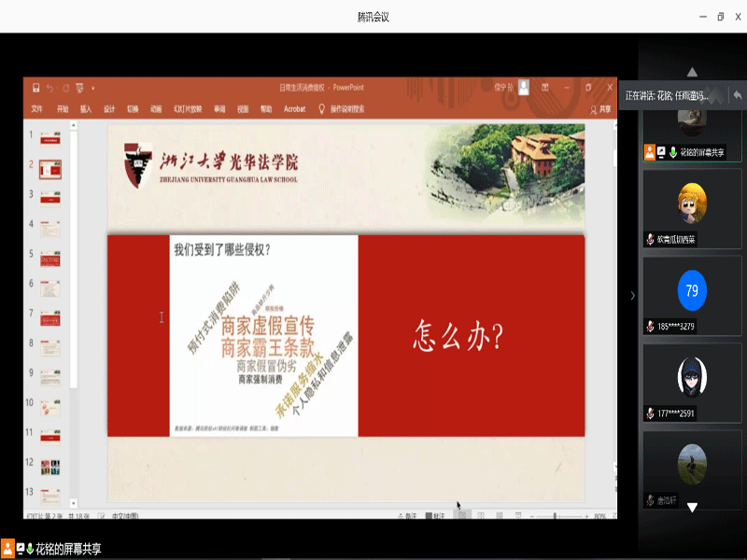Click the 怎么办? text on the slide
747x560 pixels.
click(458, 336)
